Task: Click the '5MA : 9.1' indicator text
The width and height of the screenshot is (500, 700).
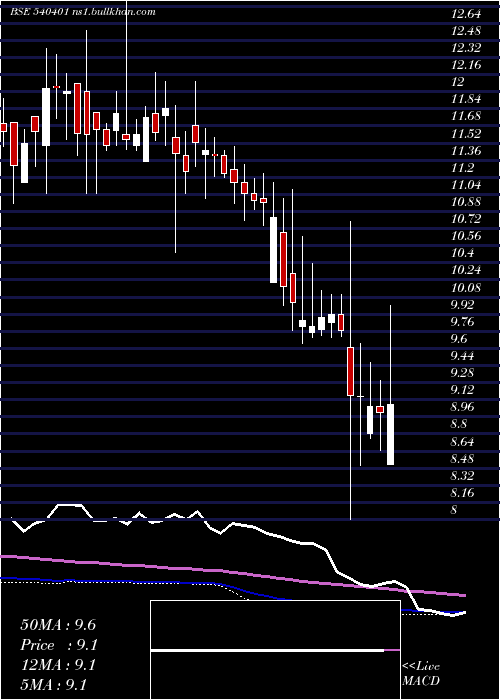Action: pyautogui.click(x=53, y=685)
